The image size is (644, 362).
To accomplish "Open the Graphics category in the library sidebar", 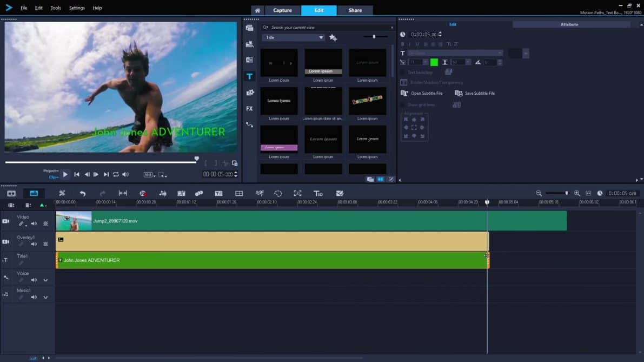I will (x=249, y=93).
